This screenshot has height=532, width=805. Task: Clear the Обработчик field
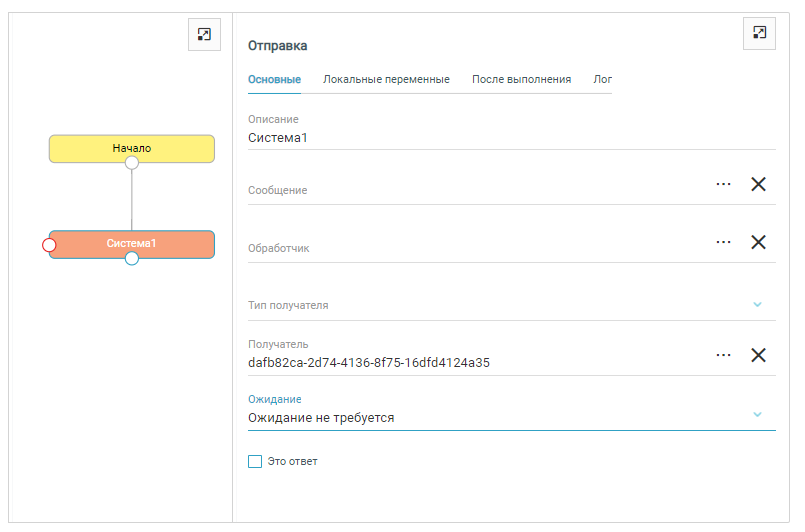(758, 242)
